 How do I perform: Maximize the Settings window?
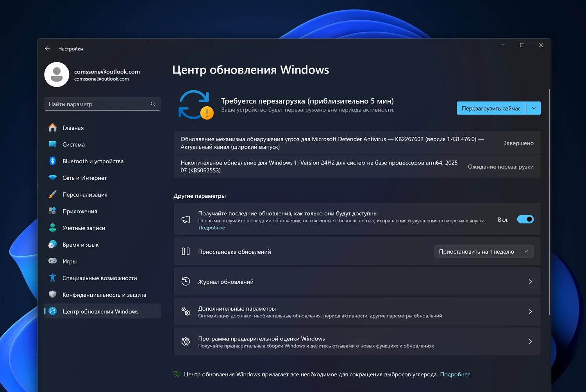pos(522,45)
